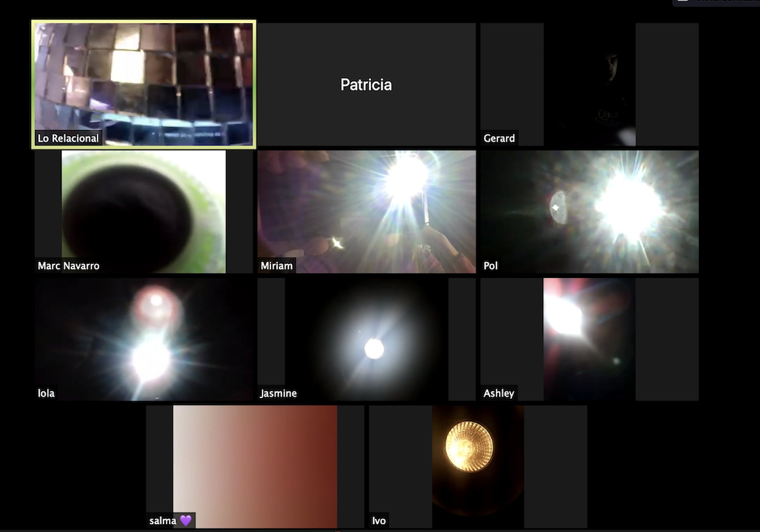This screenshot has height=532, width=760.
Task: Click the "Ivo" name label
Action: click(379, 520)
